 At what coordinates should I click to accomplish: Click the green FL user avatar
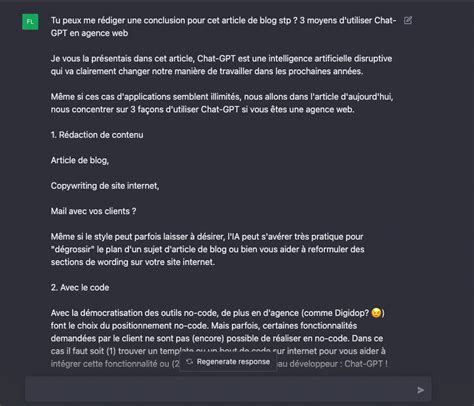30,22
